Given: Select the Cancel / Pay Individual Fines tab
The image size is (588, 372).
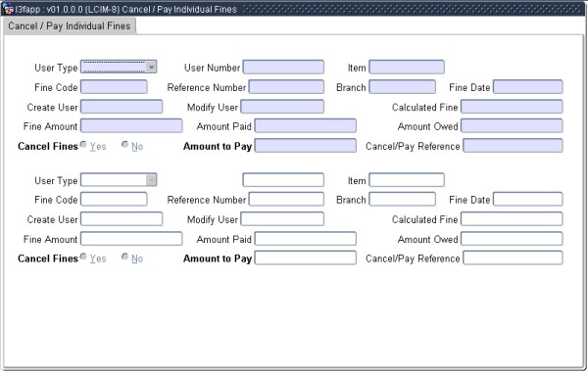Looking at the screenshot, I should pyautogui.click(x=70, y=25).
